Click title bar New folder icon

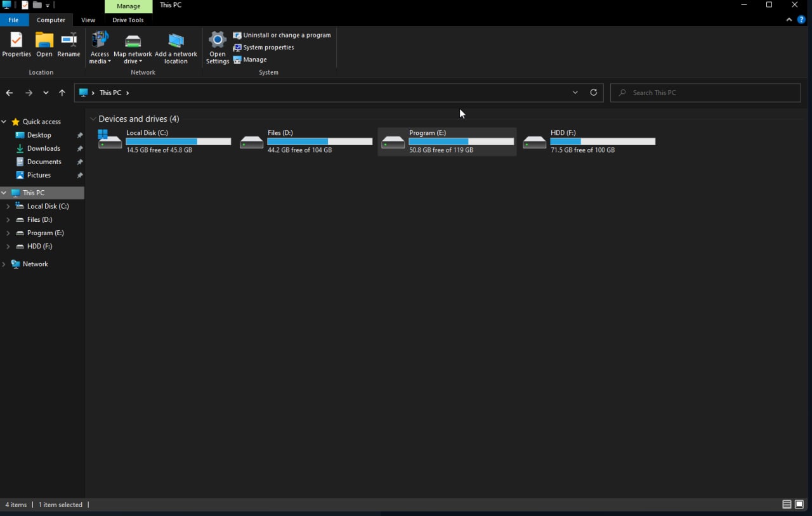37,5
